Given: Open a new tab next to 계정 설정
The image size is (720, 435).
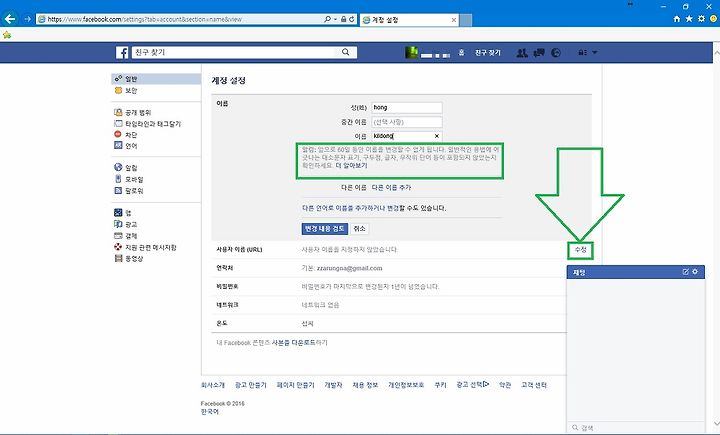Looking at the screenshot, I should tap(466, 20).
